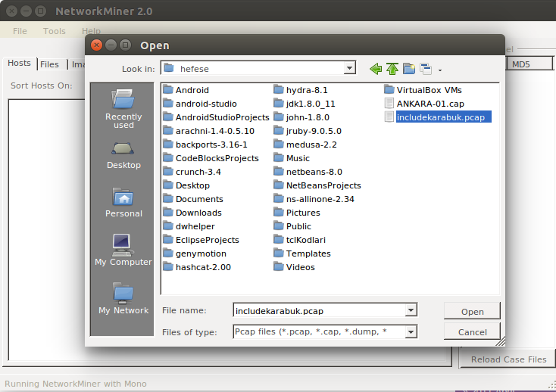556x392 pixels.
Task: Go up one folder level
Action: [392, 68]
